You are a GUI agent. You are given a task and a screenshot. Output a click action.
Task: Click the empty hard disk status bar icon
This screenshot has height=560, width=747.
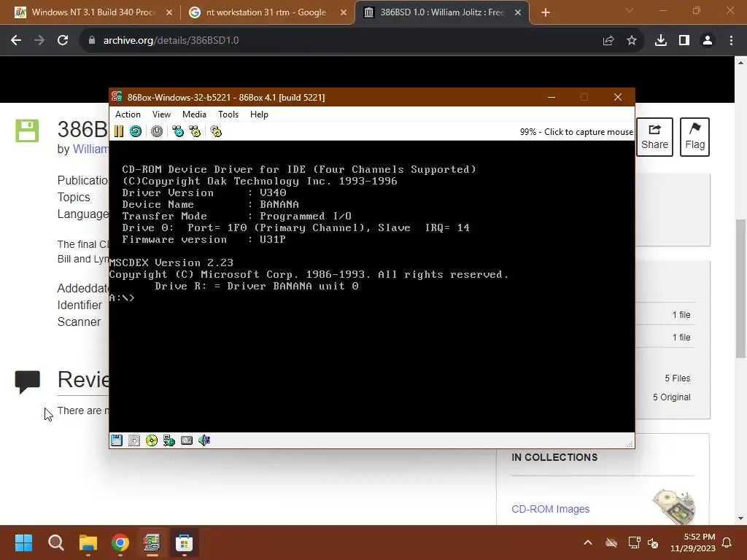(x=134, y=440)
